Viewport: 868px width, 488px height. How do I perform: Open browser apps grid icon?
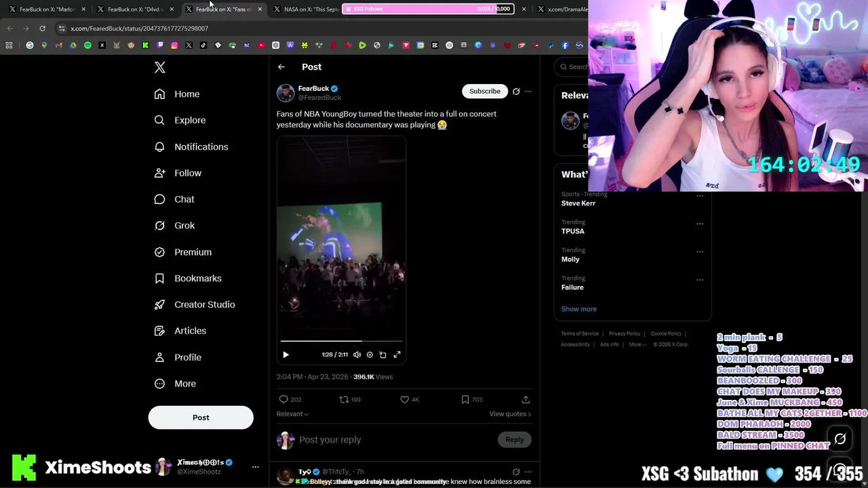tap(9, 45)
